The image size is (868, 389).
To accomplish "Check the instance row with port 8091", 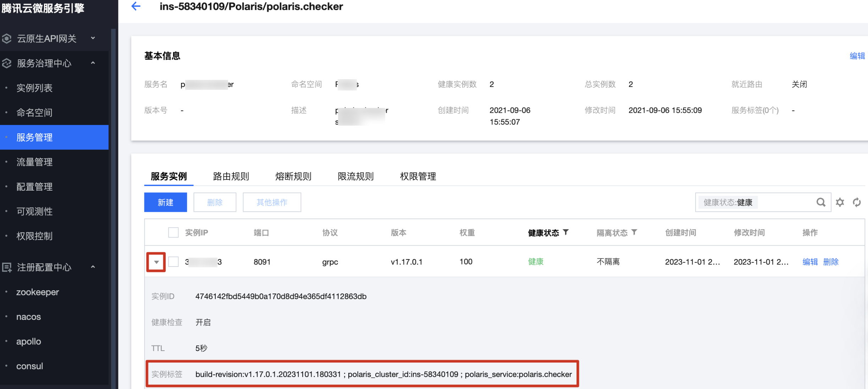I will click(x=173, y=262).
